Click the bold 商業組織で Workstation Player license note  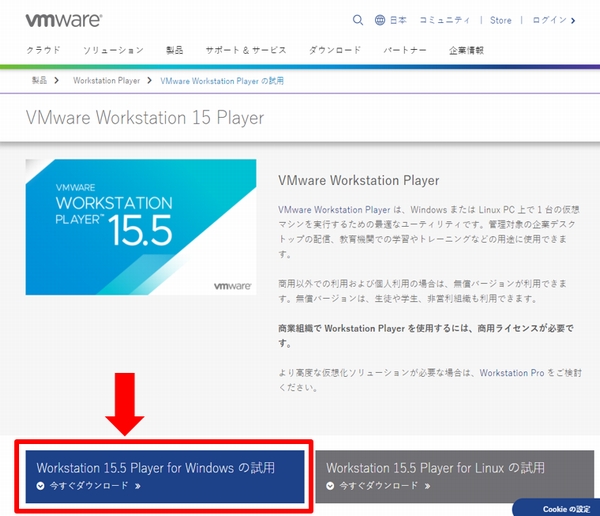coord(426,335)
